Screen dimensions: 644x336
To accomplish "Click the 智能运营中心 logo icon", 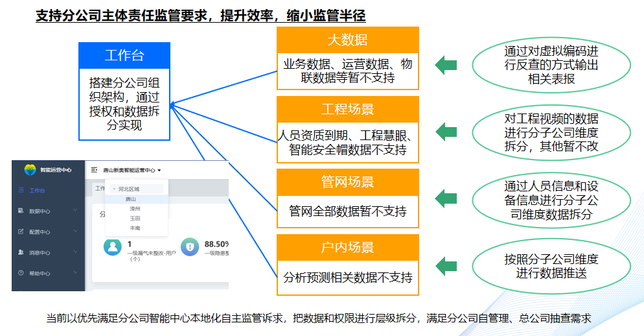I will (x=30, y=169).
